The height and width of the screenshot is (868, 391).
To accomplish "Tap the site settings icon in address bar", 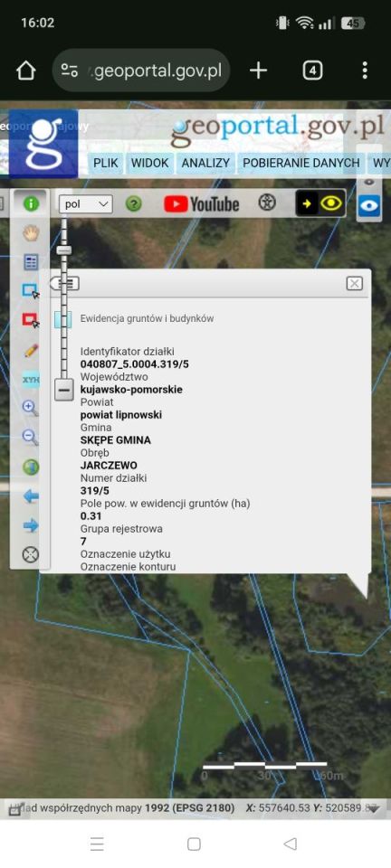I will tap(69, 71).
